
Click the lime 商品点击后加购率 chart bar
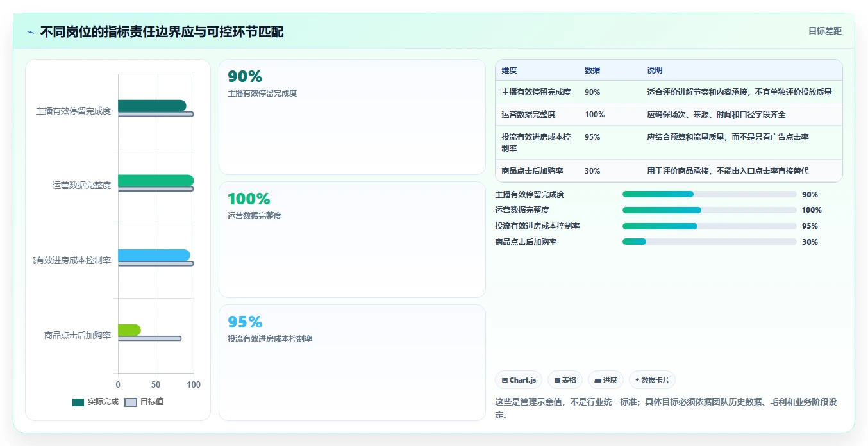point(129,330)
